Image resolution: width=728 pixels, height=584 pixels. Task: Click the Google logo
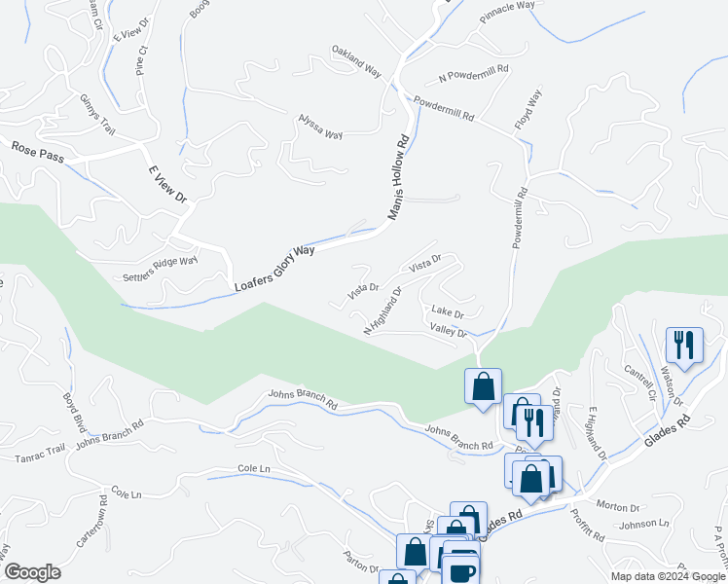coord(32,573)
